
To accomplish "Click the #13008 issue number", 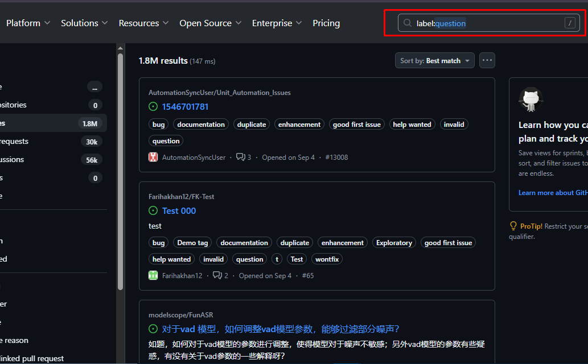I will pos(336,158).
